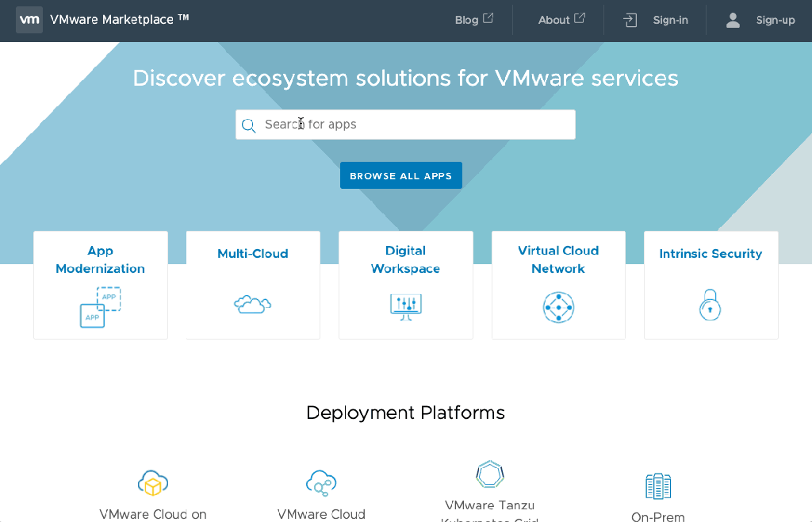Click the Intrinsic Security padlock icon

[x=710, y=305]
